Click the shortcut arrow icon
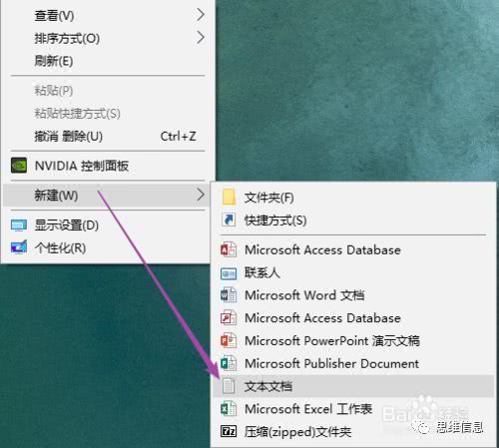The height and width of the screenshot is (448, 499). [229, 220]
